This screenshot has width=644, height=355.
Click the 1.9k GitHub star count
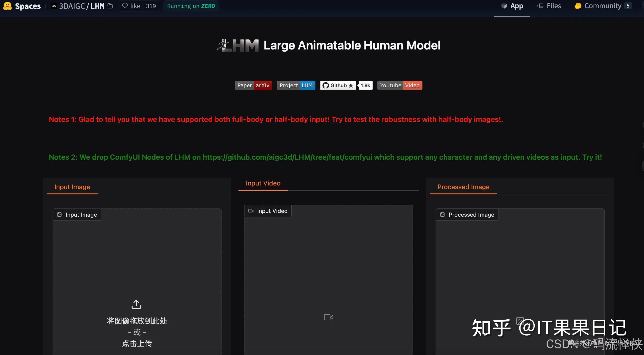click(x=365, y=85)
